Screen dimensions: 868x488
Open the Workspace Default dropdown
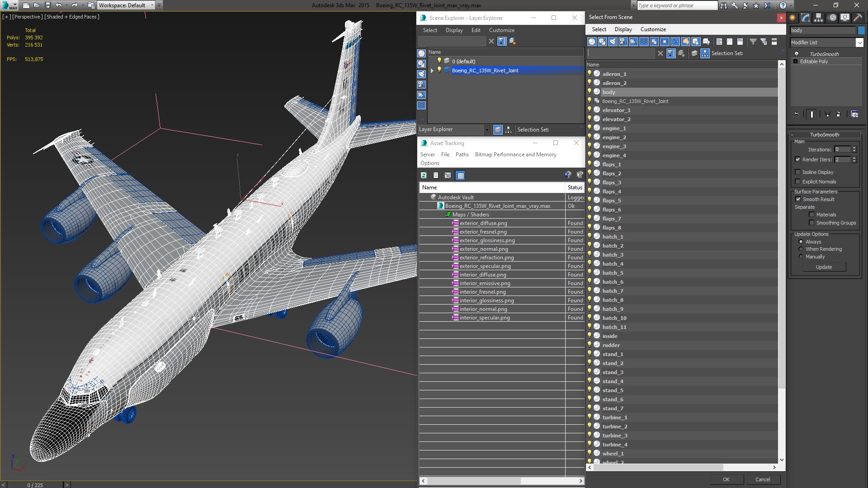pos(152,5)
